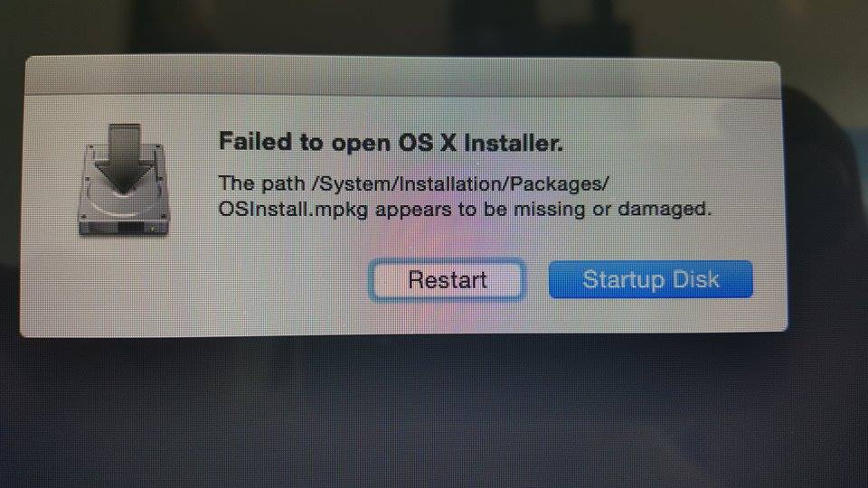Click the focus ring border of Restart
Viewport: 868px width, 488px height.
pos(447,261)
